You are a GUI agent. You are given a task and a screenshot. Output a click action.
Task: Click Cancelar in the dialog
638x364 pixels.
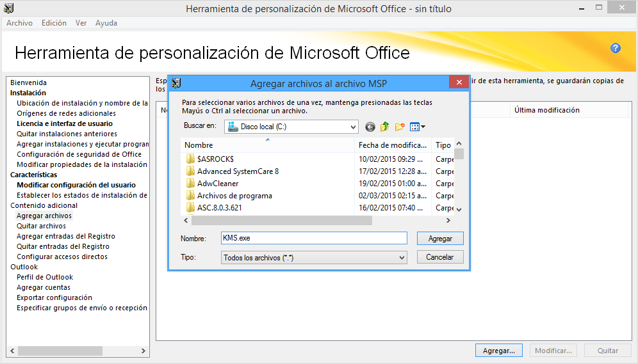(x=440, y=257)
